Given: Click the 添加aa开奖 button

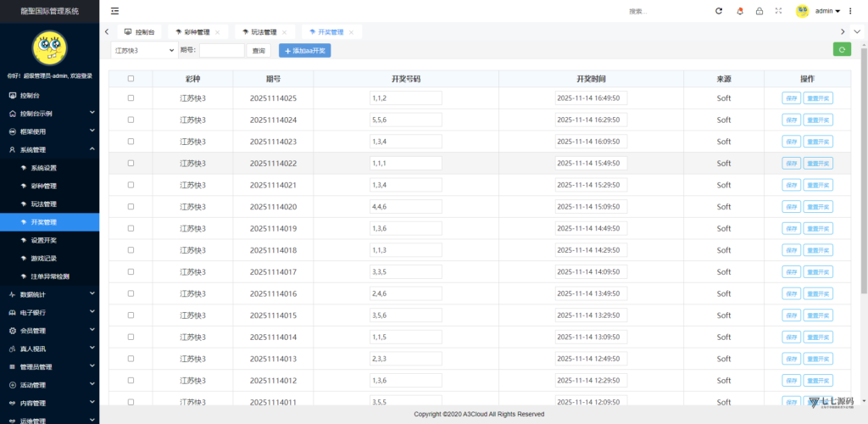Looking at the screenshot, I should click(305, 51).
